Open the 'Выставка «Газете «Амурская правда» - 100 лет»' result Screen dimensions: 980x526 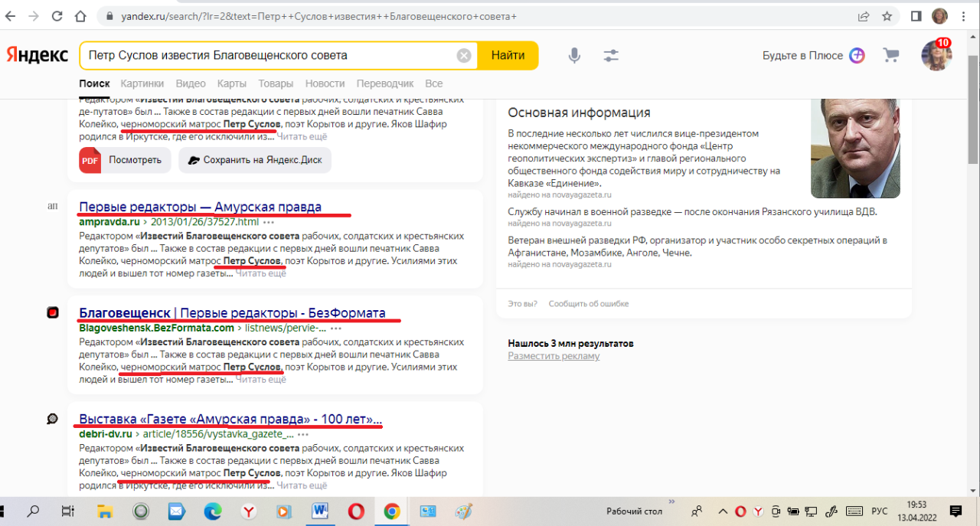230,420
